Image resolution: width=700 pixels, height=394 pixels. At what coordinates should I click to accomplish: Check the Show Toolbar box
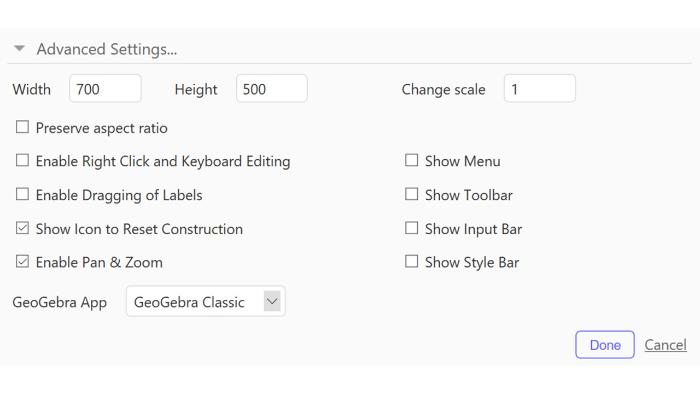(x=412, y=195)
